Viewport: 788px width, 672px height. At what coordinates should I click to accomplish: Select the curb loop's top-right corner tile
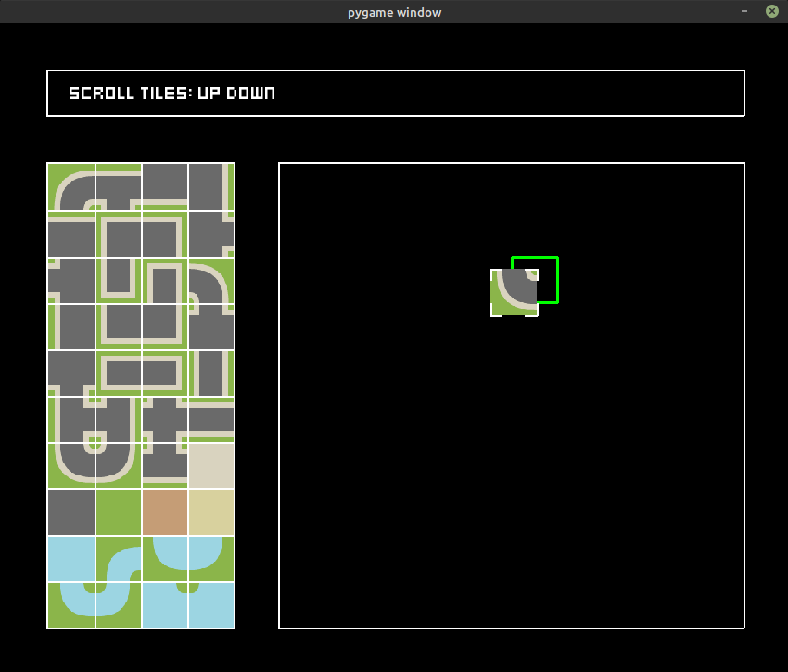(165, 234)
